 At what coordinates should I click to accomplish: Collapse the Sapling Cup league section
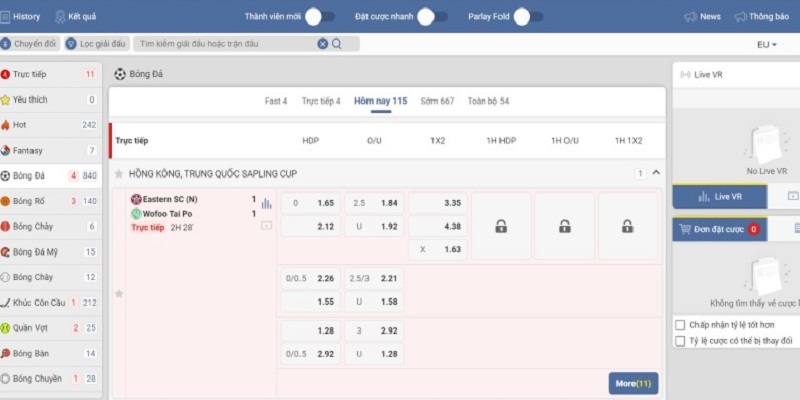[x=656, y=174]
